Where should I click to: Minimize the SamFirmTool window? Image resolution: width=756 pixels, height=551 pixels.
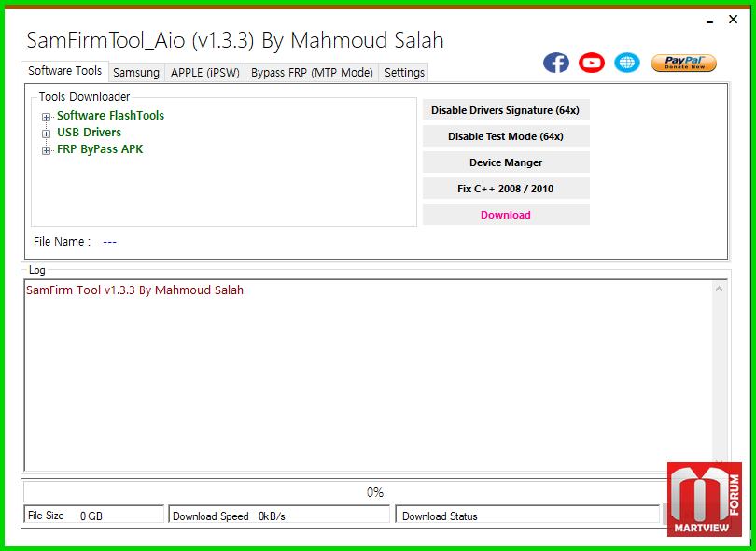(709, 21)
